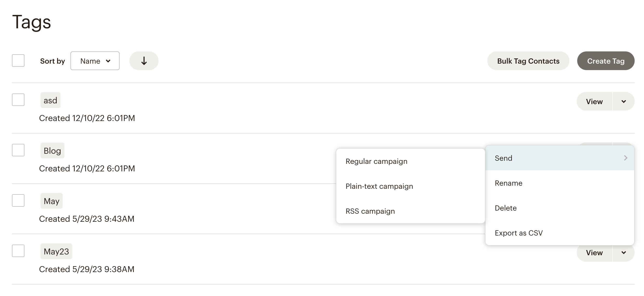Screen dimensions: 644x296
Task: Select Export as CSV
Action: pos(518,233)
